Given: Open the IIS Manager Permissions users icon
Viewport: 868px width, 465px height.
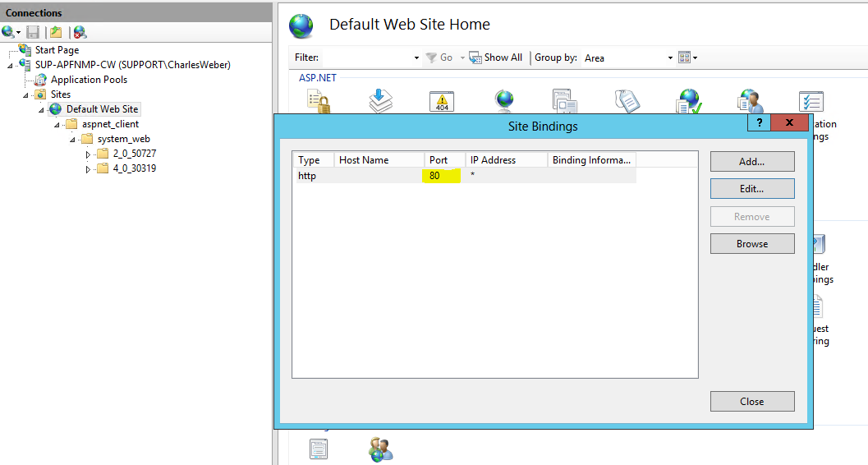Looking at the screenshot, I should click(381, 449).
